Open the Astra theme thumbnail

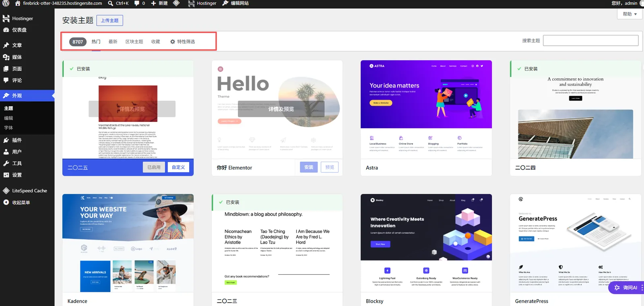(426, 109)
